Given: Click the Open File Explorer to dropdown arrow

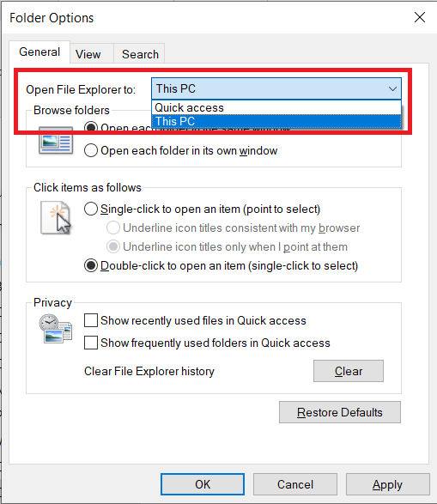Looking at the screenshot, I should point(392,88).
